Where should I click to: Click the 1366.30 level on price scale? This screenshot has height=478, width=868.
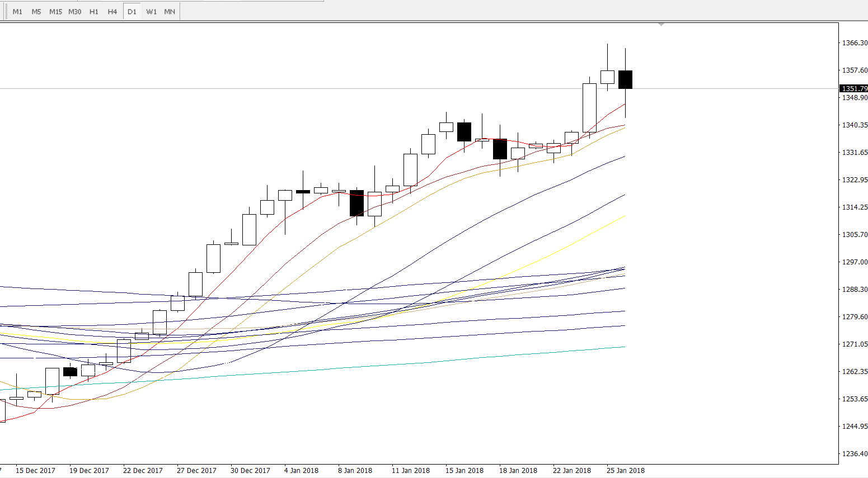855,43
